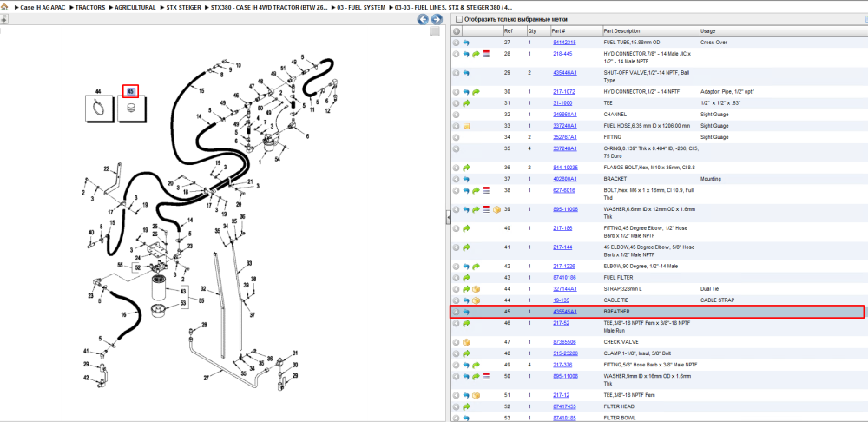
Task: Click green arrow icon in CLAMP row 48
Action: 466,353
